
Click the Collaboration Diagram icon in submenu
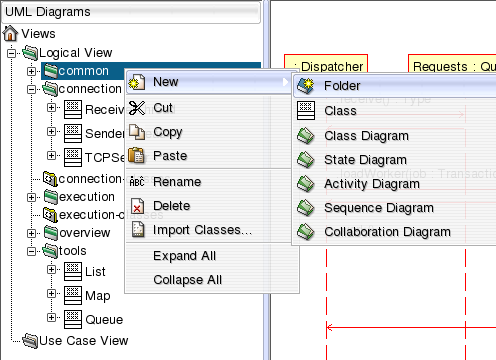pyautogui.click(x=306, y=232)
